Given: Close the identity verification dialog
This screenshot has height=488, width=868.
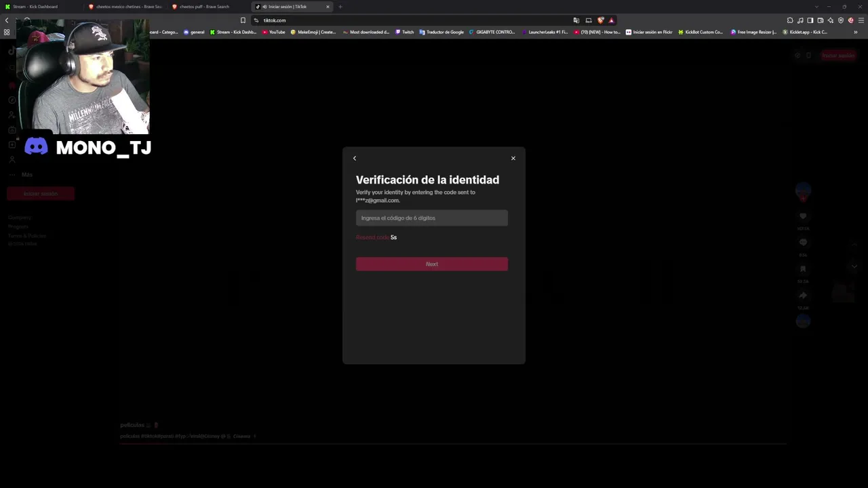Looking at the screenshot, I should click(513, 158).
